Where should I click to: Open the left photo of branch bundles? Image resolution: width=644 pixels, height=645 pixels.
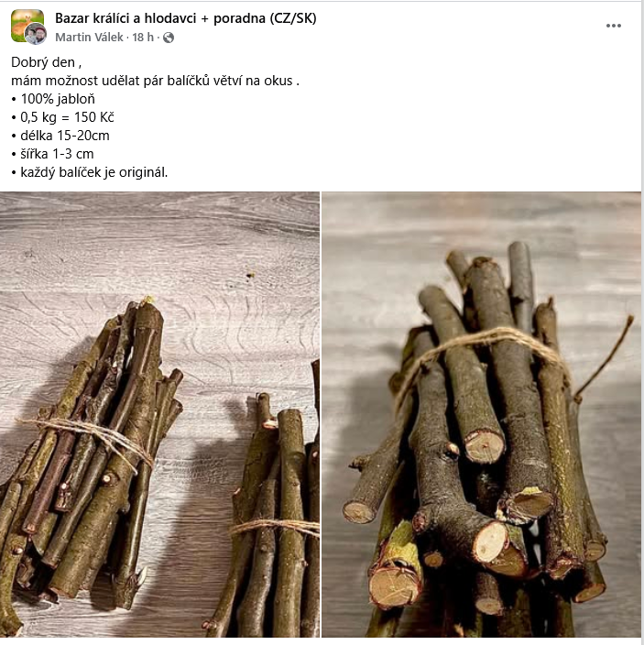tap(159, 415)
